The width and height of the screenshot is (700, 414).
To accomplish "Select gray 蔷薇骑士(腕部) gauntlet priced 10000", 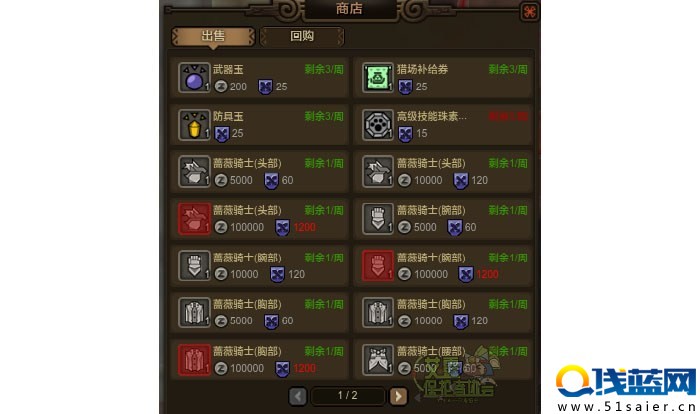I will coord(194,266).
